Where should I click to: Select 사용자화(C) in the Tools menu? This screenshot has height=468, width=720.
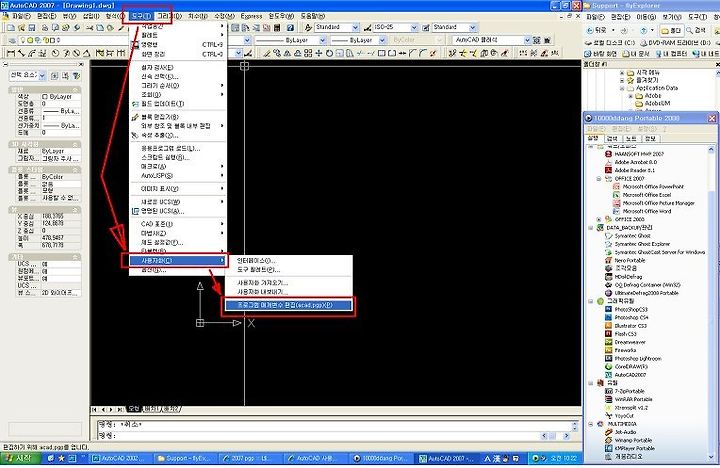[x=178, y=260]
